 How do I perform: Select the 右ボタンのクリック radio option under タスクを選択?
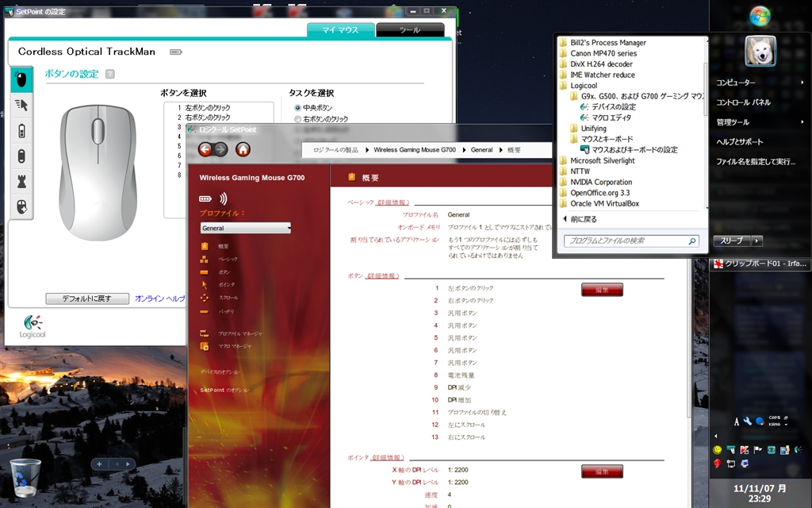pos(298,119)
